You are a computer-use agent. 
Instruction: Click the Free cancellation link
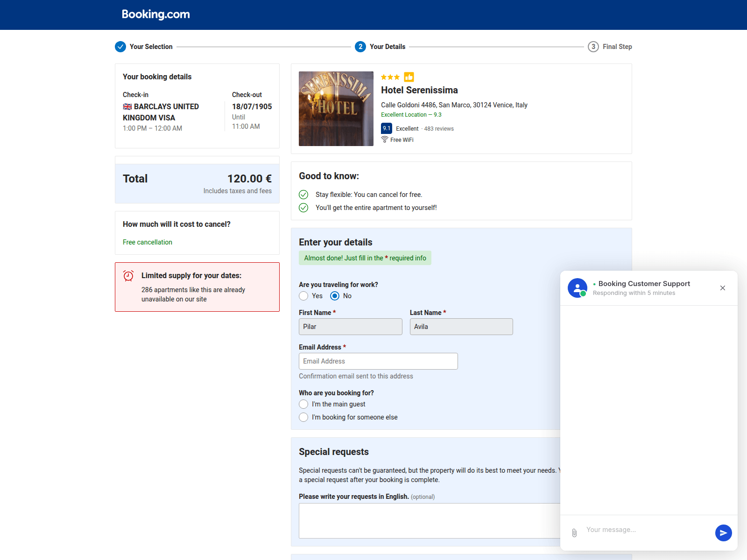click(148, 242)
